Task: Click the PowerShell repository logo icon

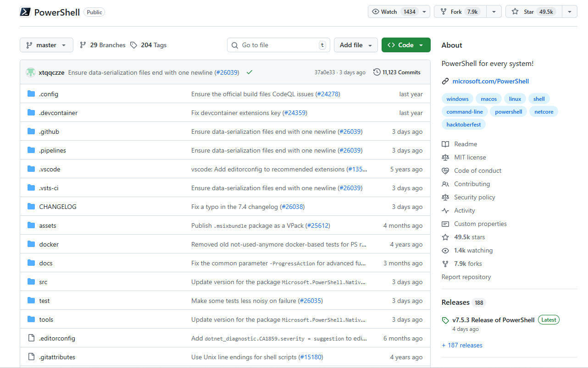Action: pos(25,11)
